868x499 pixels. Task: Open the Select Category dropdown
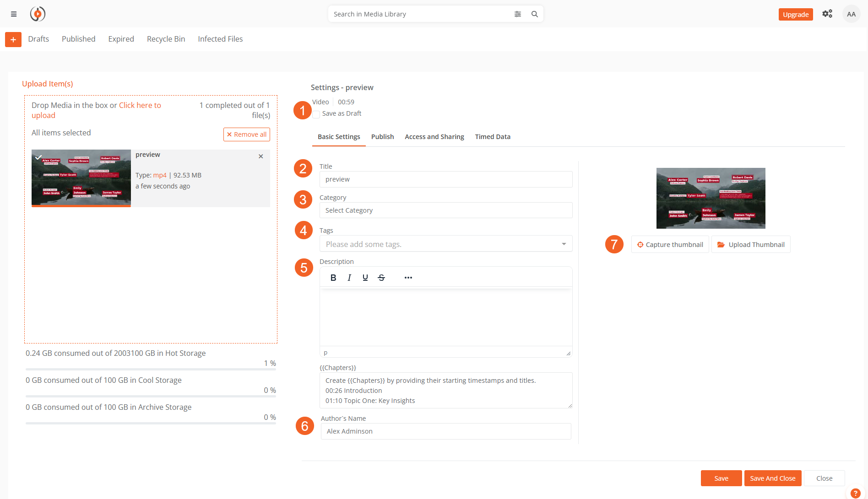click(445, 210)
